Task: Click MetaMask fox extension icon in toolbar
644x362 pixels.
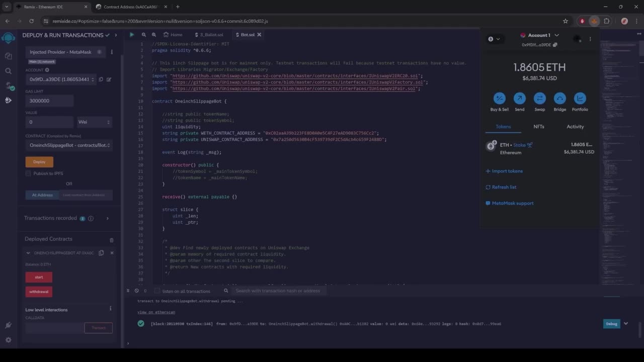Action: point(594,21)
